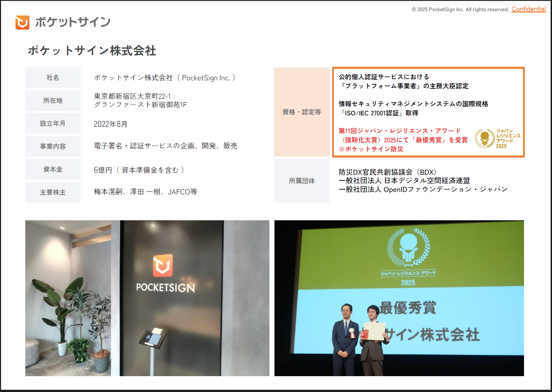Click the ポケットサイン株式会社 page heading
Viewport: 552px width, 392px height.
point(92,51)
